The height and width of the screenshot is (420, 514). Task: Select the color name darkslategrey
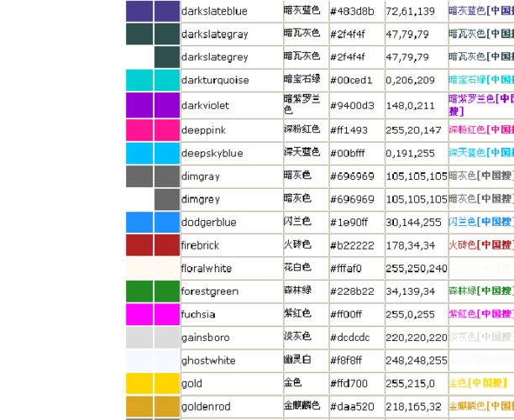(215, 57)
